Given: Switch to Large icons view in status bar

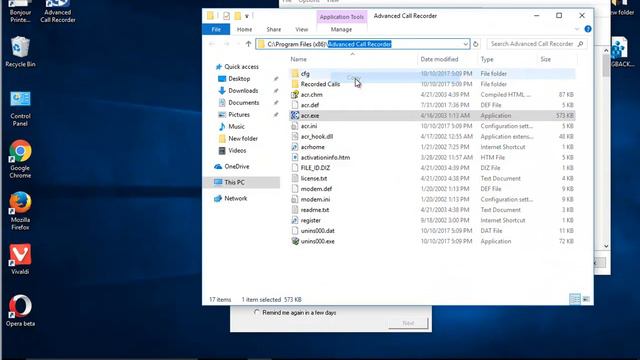Looking at the screenshot, I should tap(586, 299).
